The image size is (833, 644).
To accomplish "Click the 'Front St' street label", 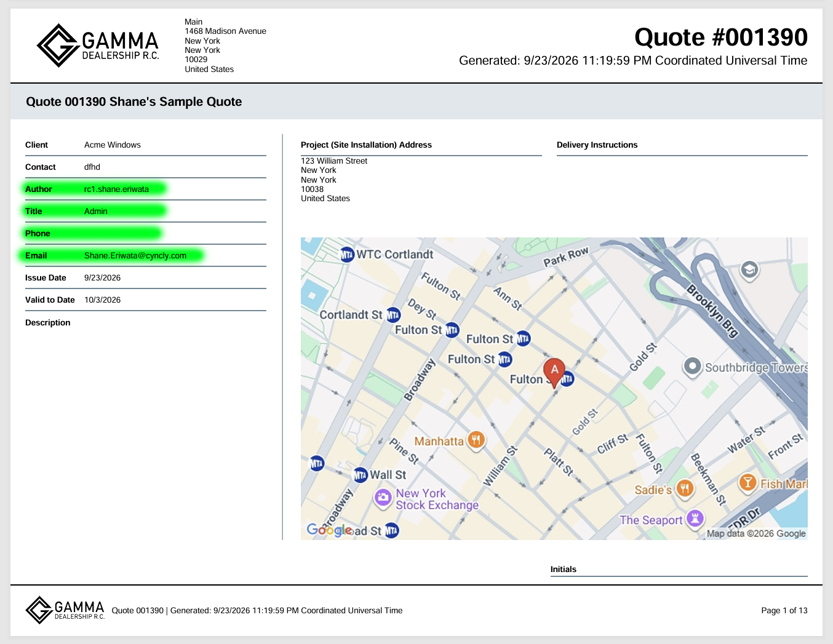I will pyautogui.click(x=786, y=447).
